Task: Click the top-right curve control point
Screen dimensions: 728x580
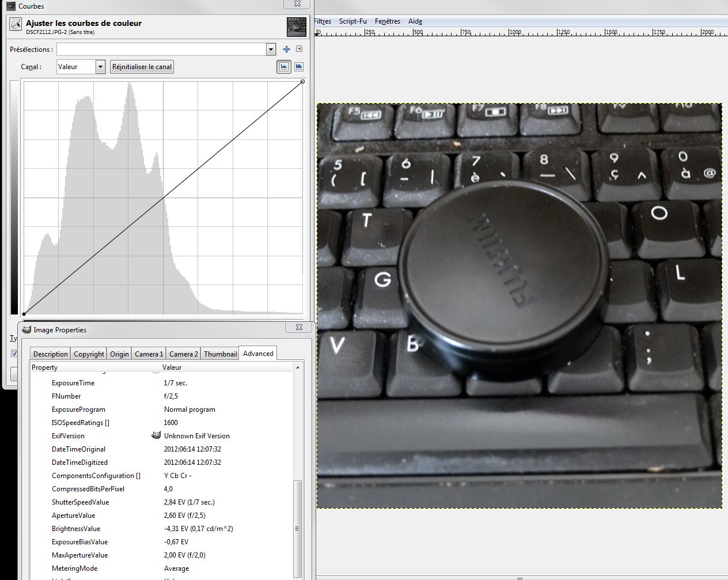Action: click(x=302, y=82)
